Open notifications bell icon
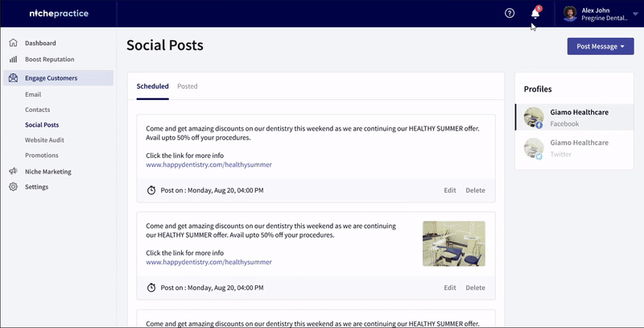The height and width of the screenshot is (328, 644). pos(535,13)
